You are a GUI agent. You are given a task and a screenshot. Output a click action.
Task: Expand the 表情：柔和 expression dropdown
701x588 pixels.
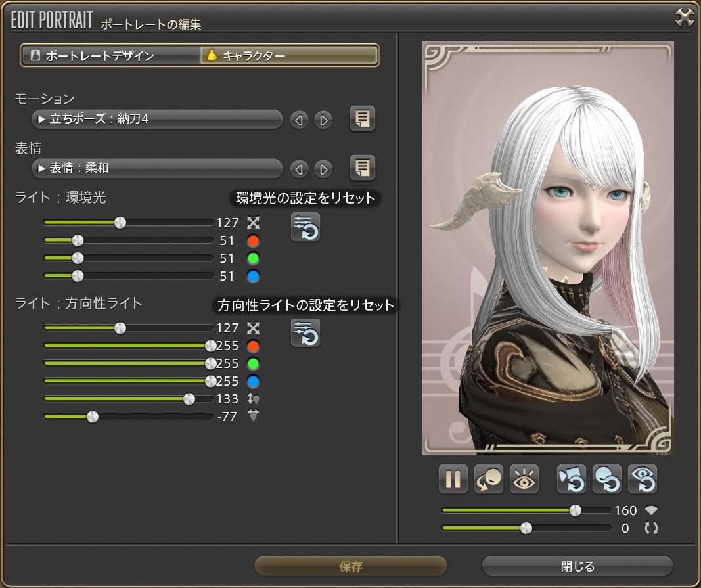click(x=156, y=169)
